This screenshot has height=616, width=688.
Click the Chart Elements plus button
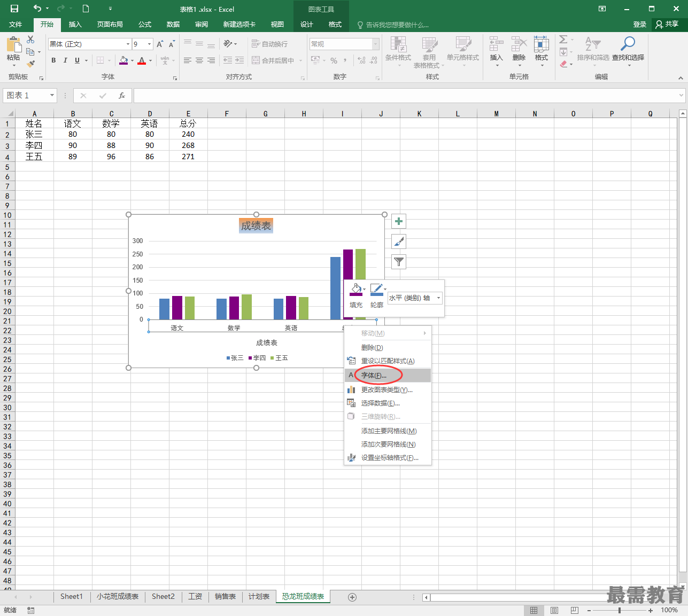(x=399, y=221)
